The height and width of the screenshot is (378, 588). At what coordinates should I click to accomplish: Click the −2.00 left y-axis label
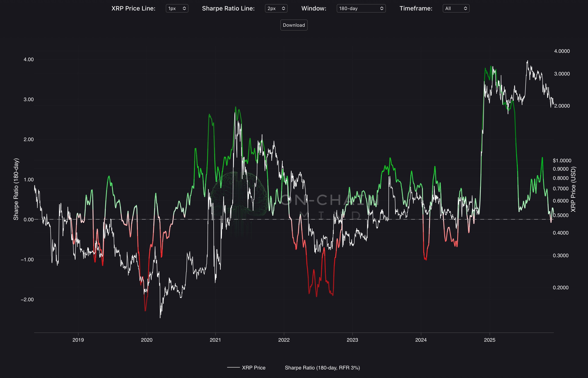click(27, 300)
